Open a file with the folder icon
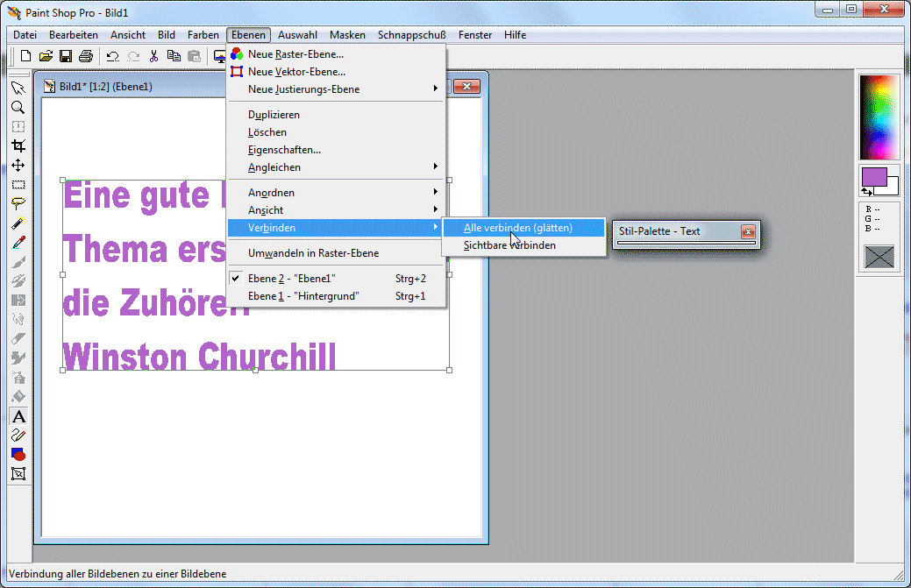 pyautogui.click(x=46, y=56)
